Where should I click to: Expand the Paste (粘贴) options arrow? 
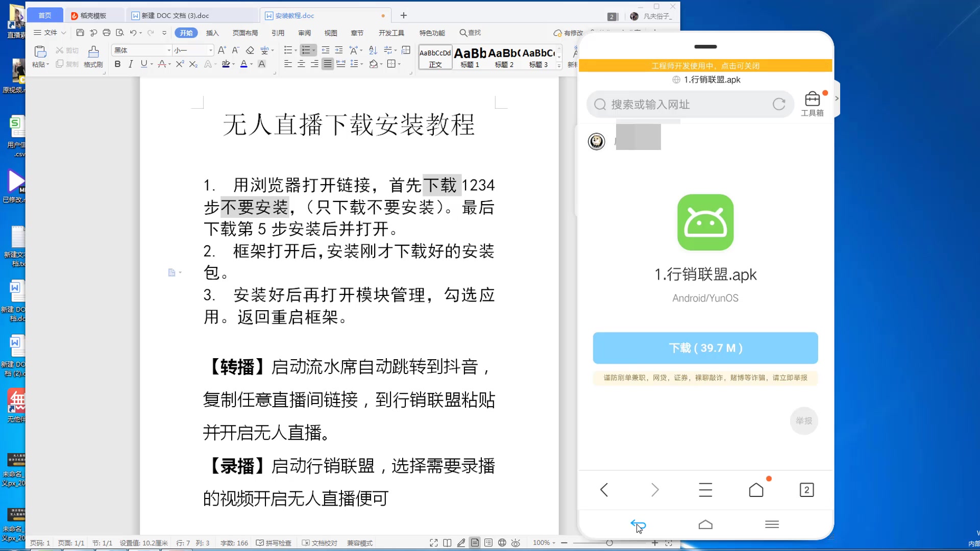tap(47, 65)
